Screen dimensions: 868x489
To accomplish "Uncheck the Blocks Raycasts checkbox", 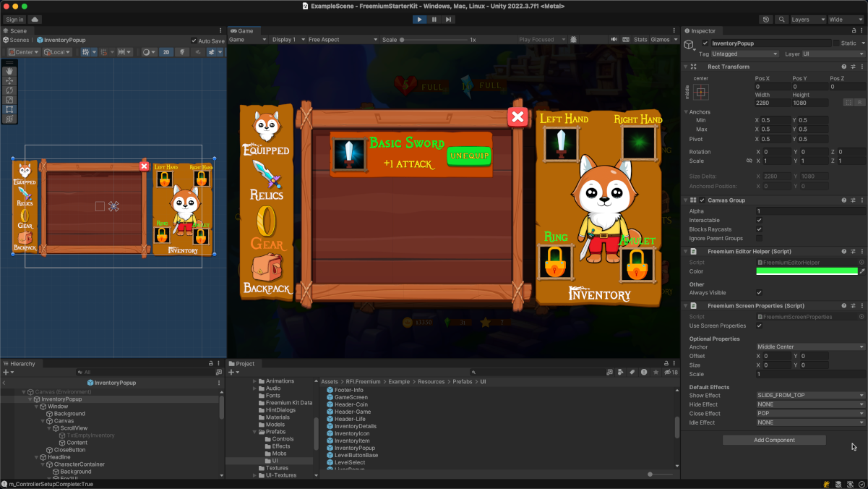I will coord(759,229).
